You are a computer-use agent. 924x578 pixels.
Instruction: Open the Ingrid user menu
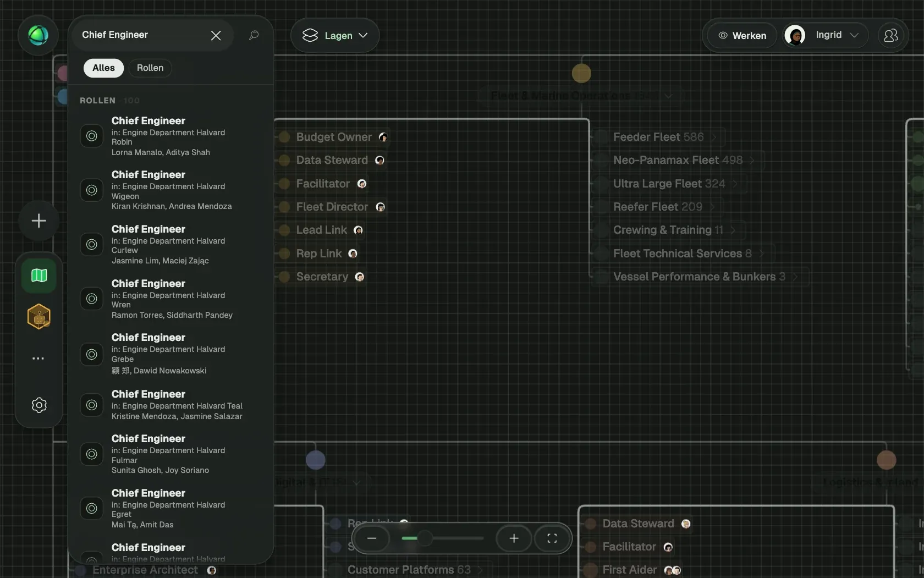(824, 35)
